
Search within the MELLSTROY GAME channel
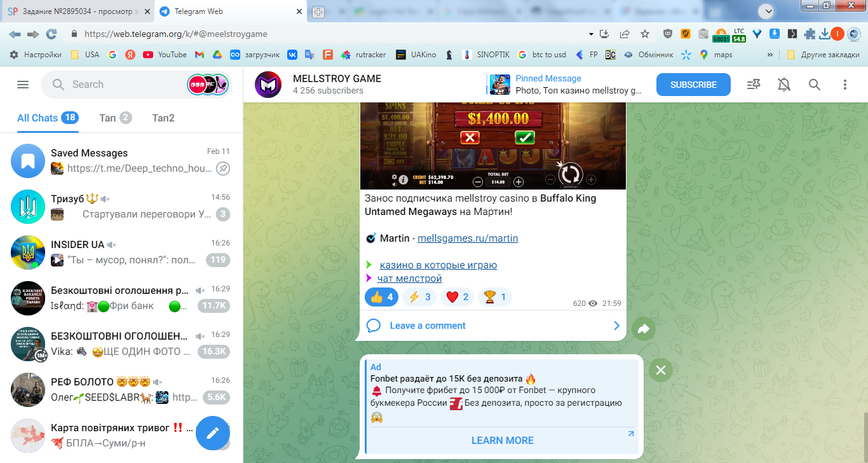pyautogui.click(x=815, y=85)
